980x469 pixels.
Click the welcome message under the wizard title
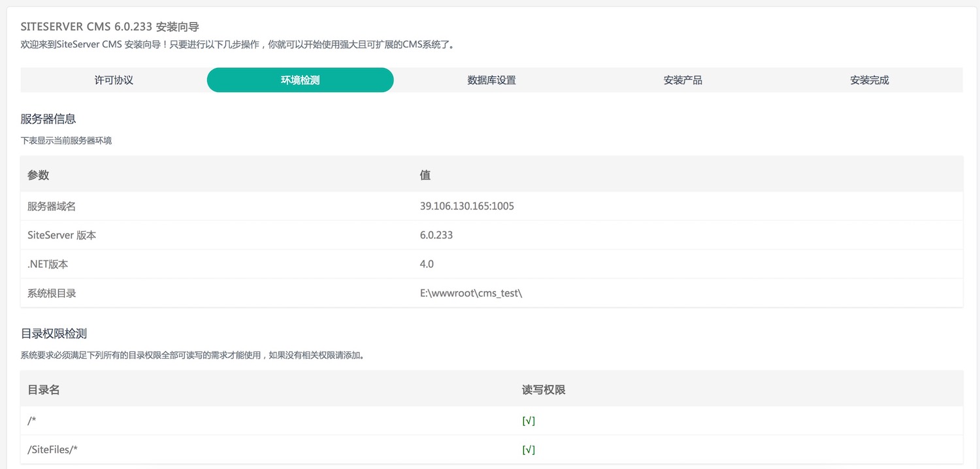pos(237,45)
